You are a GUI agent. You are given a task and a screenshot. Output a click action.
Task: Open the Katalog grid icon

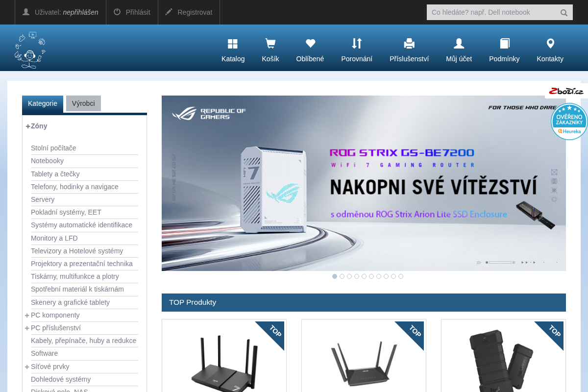(233, 44)
